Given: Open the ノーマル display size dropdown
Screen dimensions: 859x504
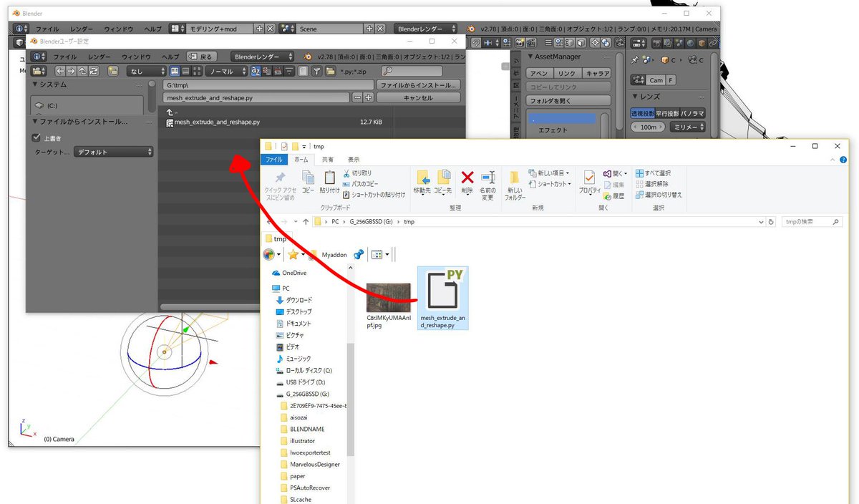Looking at the screenshot, I should pos(225,71).
